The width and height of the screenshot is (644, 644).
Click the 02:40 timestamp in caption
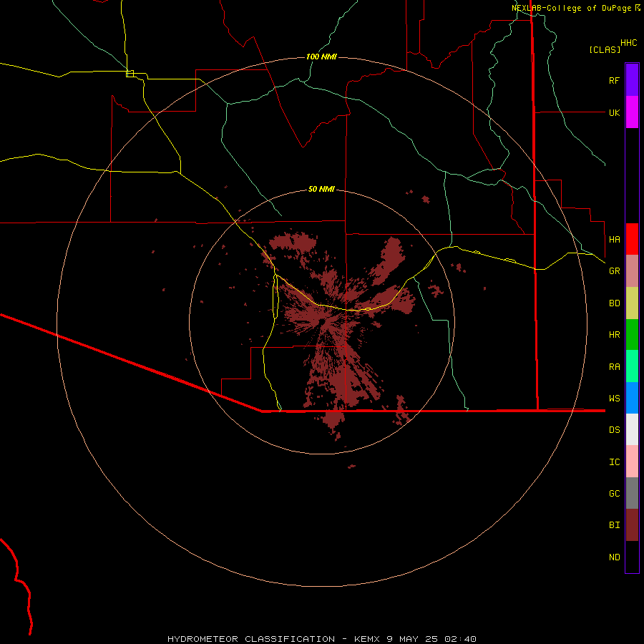(460, 639)
